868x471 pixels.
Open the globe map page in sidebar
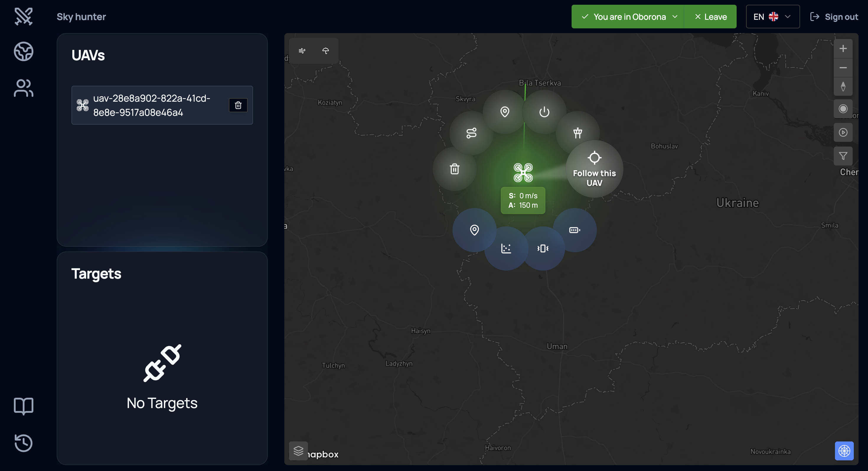(x=24, y=52)
